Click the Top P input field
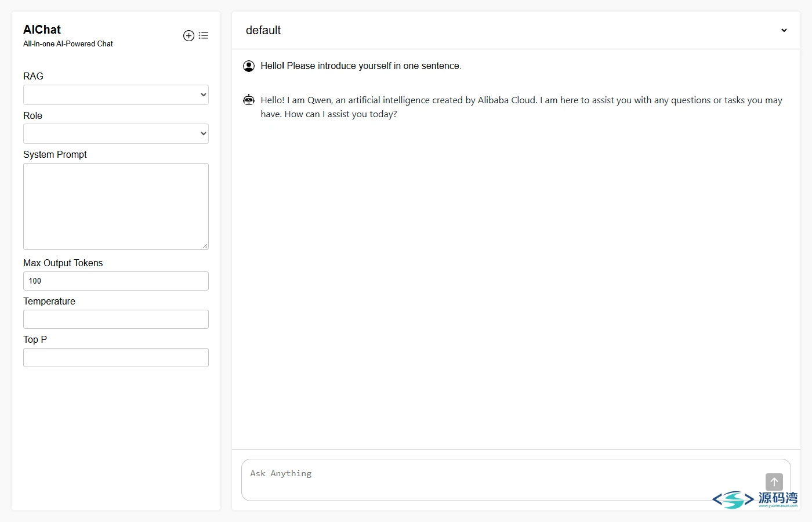 tap(116, 357)
